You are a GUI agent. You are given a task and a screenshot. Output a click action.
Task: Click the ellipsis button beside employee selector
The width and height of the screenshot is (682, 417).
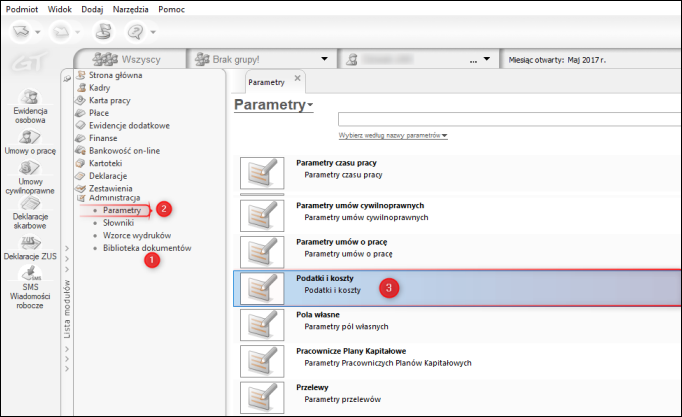pyautogui.click(x=473, y=60)
